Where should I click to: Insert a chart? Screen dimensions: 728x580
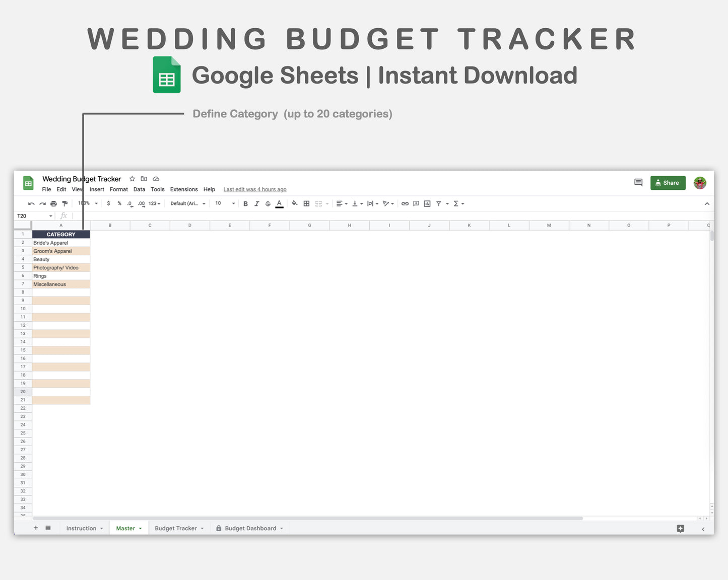pos(427,203)
